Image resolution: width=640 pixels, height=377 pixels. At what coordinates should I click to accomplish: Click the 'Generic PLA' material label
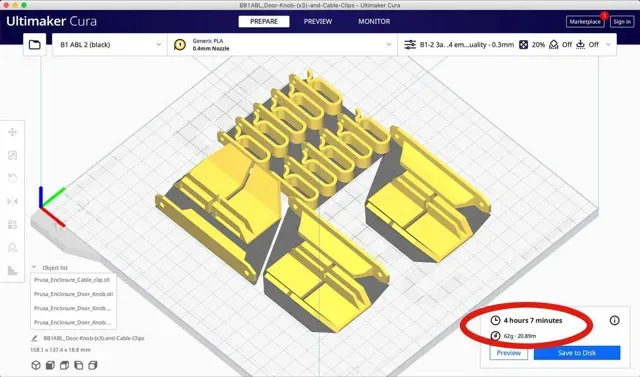click(x=208, y=41)
